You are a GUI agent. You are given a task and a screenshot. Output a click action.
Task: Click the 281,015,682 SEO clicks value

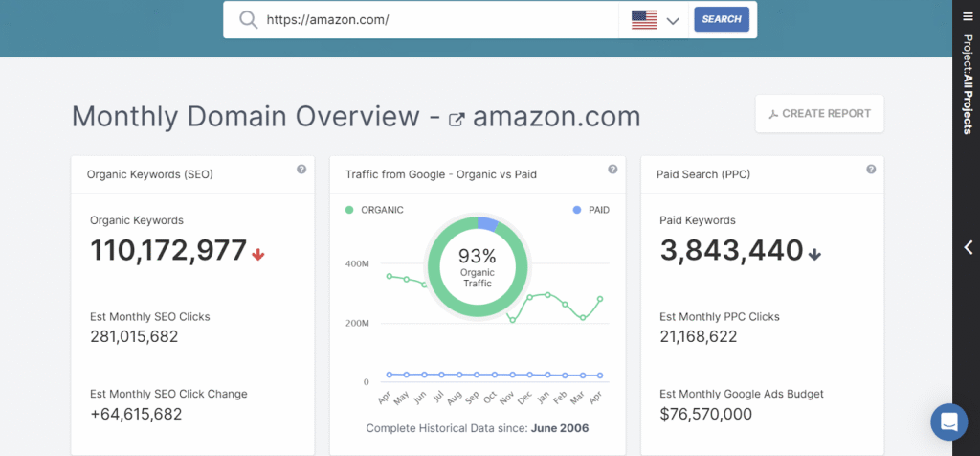click(x=134, y=337)
